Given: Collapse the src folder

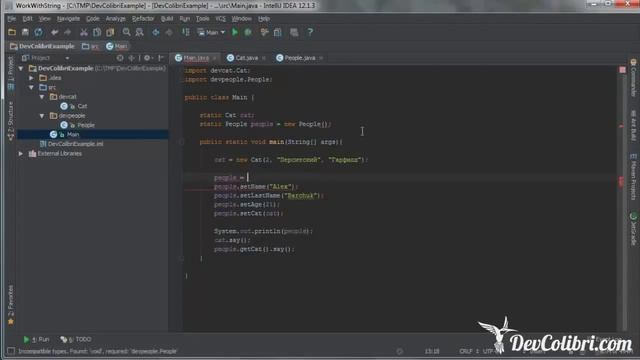Looking at the screenshot, I should click(31, 87).
